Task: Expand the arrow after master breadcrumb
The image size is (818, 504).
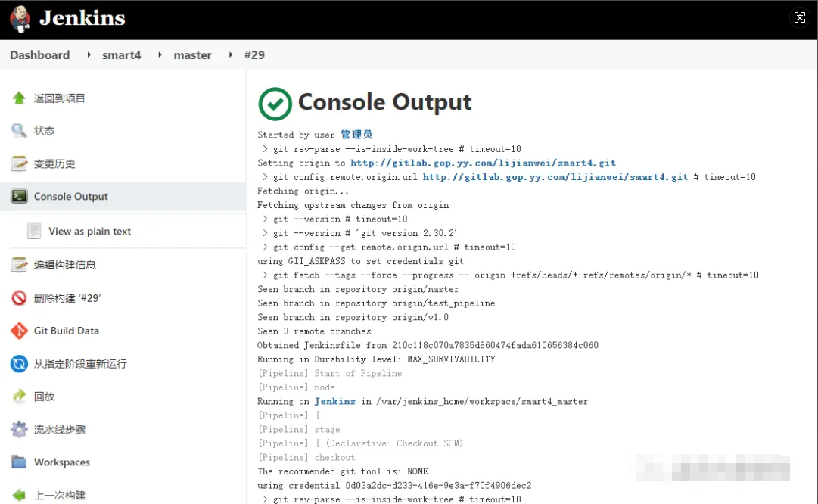Action: (231, 54)
